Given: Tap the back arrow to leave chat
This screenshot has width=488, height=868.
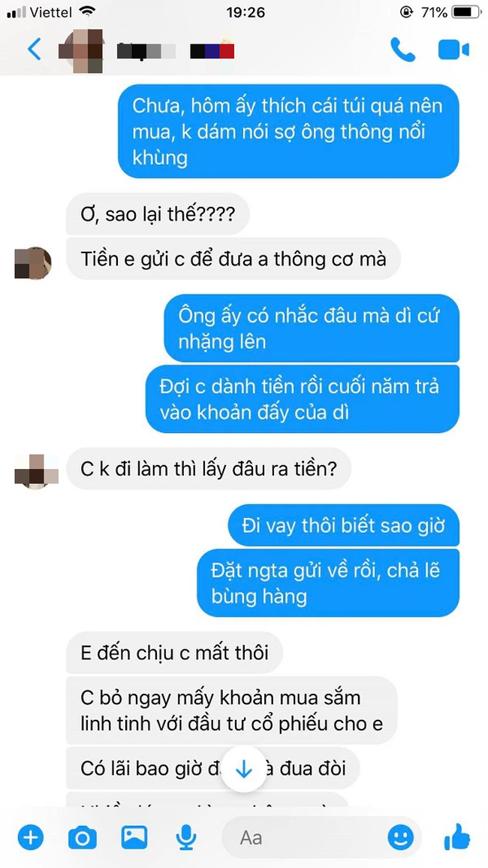Looking at the screenshot, I should click(35, 50).
